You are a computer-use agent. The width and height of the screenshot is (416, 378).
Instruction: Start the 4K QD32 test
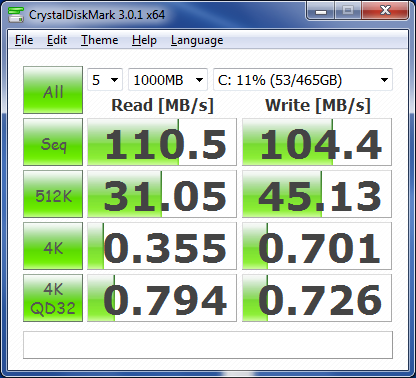53,298
